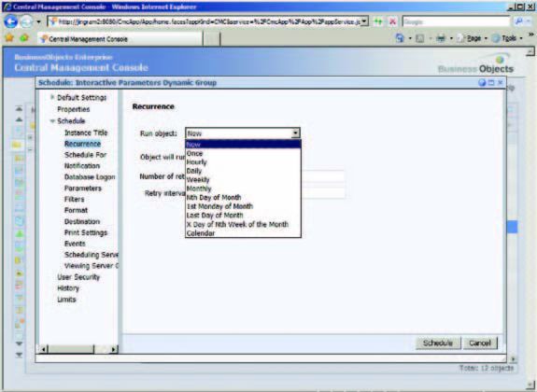
Task: Open the Back/Forward history dropdown arrow
Action: (38, 22)
